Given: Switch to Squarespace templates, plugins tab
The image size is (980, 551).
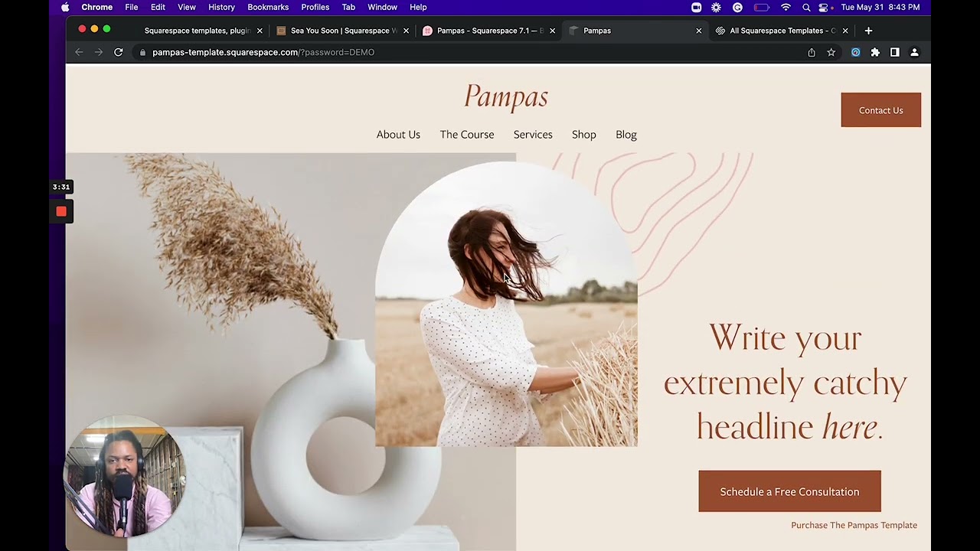Looking at the screenshot, I should [x=197, y=31].
